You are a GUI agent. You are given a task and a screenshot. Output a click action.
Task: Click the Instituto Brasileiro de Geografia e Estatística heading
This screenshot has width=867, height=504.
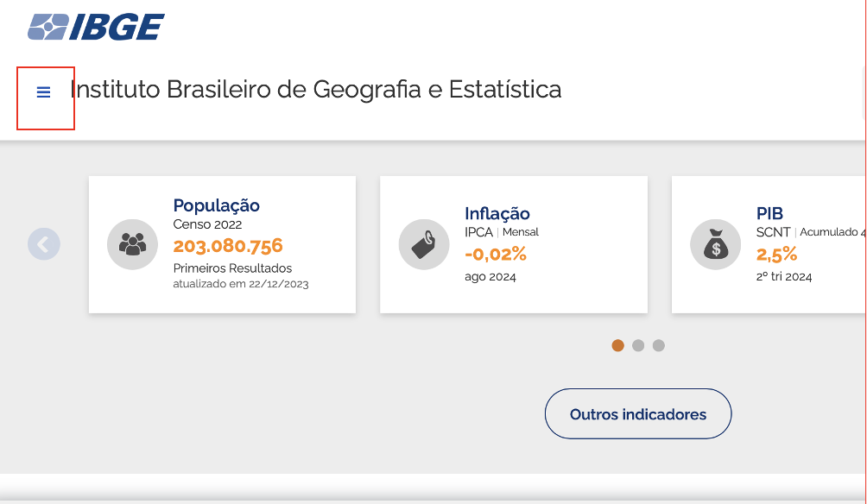pos(315,89)
